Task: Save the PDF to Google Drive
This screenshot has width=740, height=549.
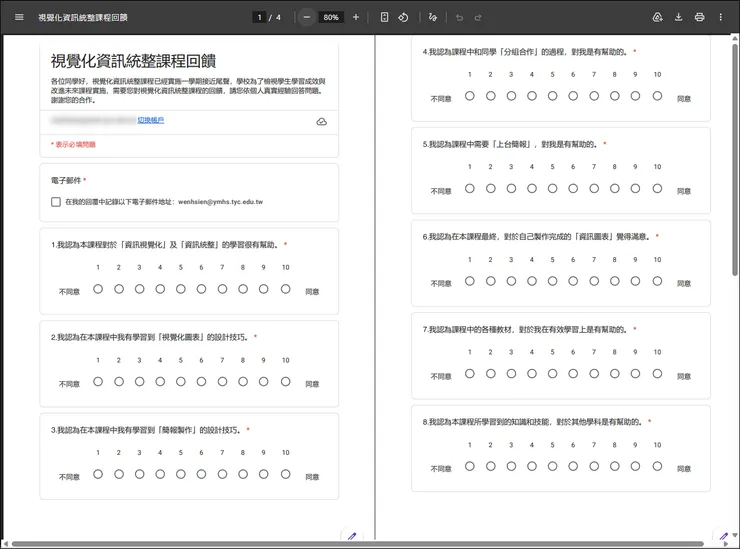Action: pos(657,17)
